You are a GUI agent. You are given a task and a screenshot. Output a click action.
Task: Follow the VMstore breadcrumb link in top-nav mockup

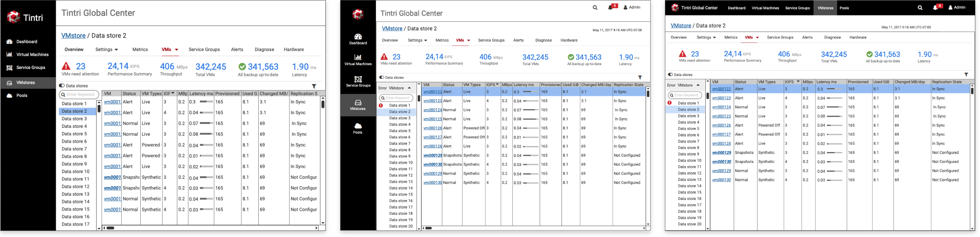click(x=681, y=26)
